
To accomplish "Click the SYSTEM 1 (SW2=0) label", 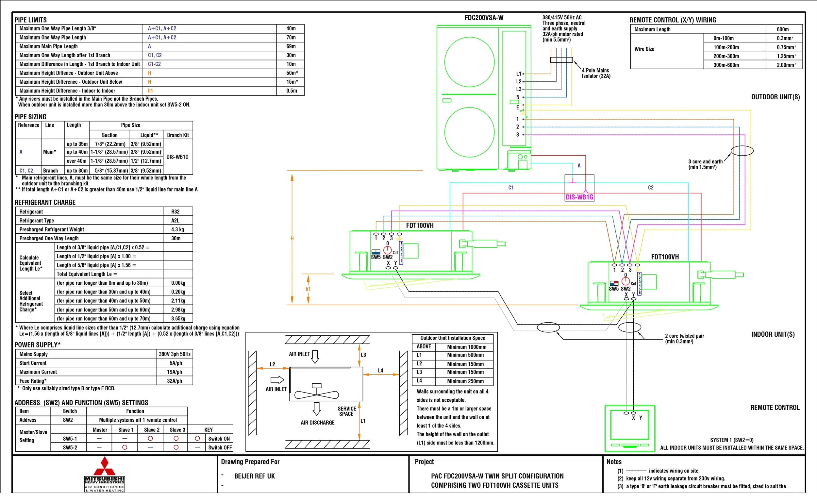I will pos(732,440).
